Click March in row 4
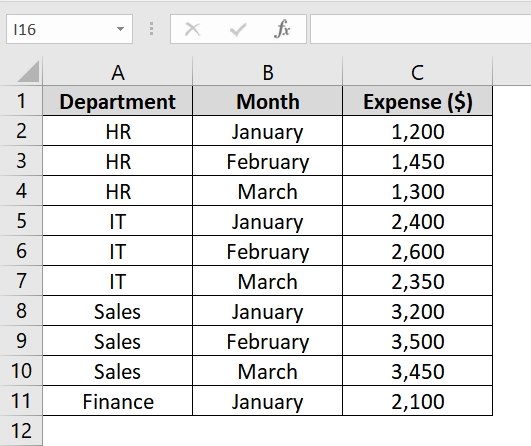Screen dimensions: 531x446 click(268, 191)
